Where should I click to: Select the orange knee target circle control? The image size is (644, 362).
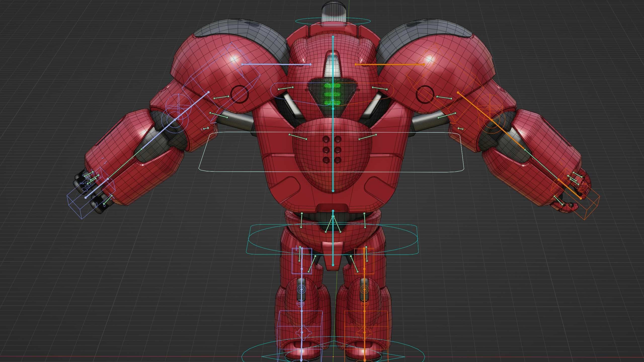(365, 289)
